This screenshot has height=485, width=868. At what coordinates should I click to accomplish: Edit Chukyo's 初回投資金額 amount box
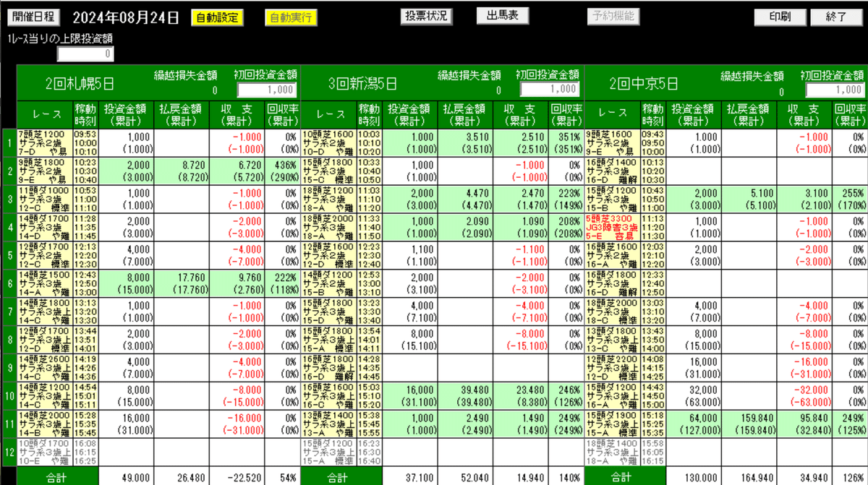pyautogui.click(x=833, y=89)
